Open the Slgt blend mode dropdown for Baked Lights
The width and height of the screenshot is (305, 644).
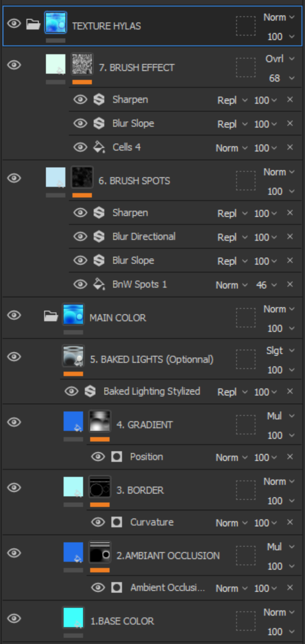[280, 351]
